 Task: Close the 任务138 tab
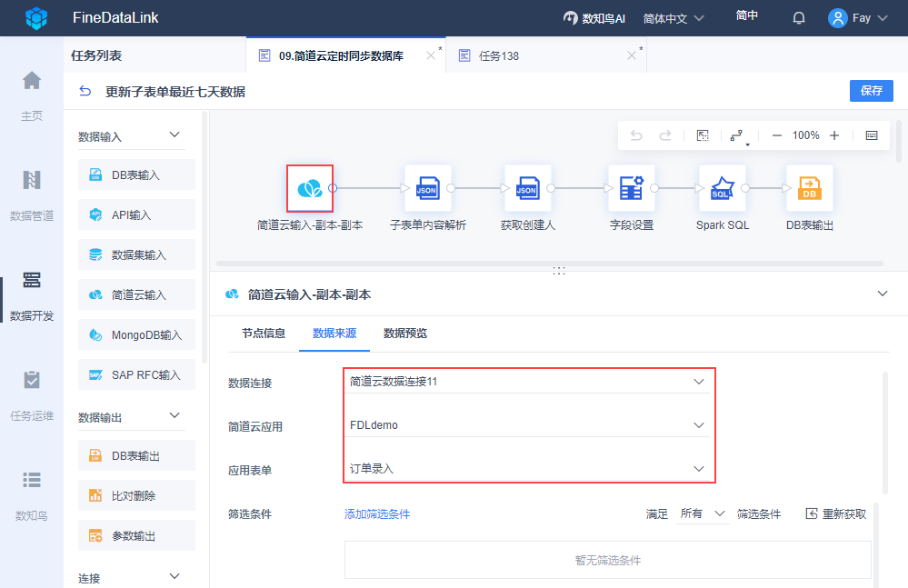coord(631,55)
